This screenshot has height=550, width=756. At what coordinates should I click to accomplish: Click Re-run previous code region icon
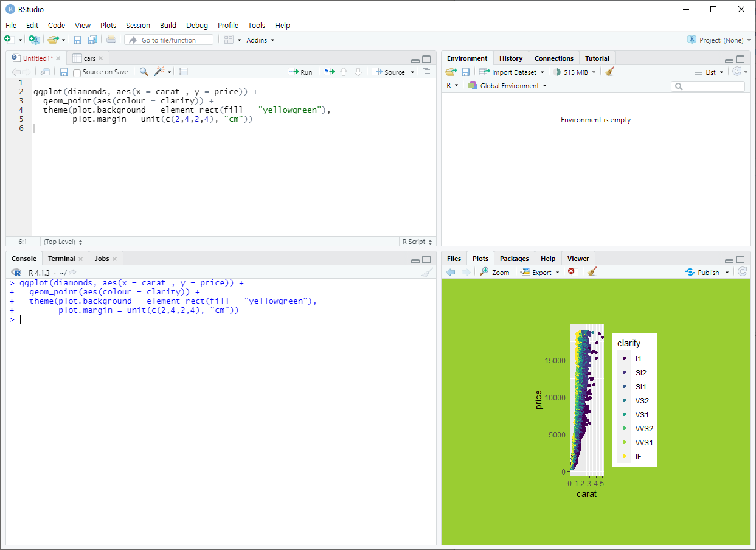(x=329, y=72)
